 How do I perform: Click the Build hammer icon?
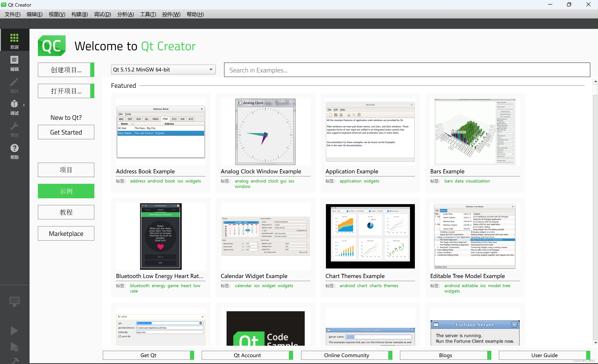tap(15, 361)
